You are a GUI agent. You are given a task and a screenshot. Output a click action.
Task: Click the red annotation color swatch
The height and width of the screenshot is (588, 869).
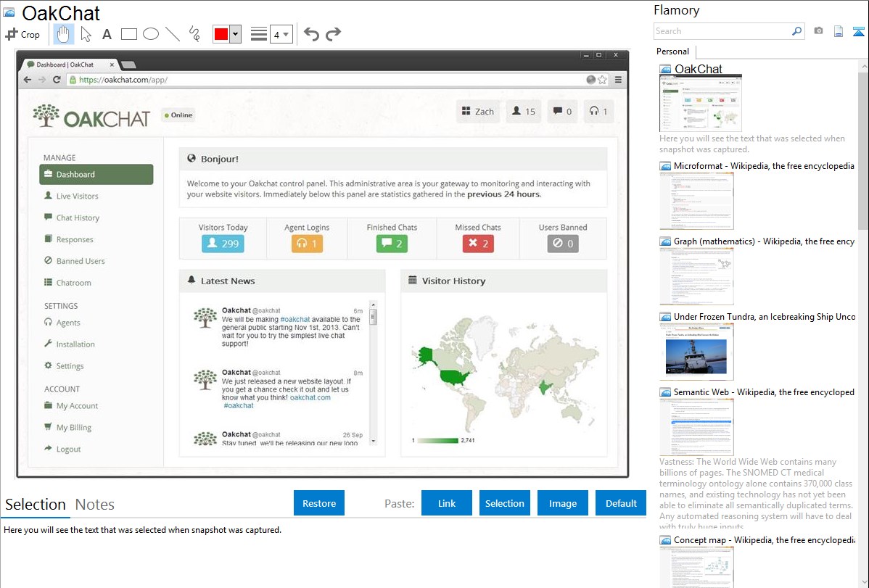click(x=221, y=34)
